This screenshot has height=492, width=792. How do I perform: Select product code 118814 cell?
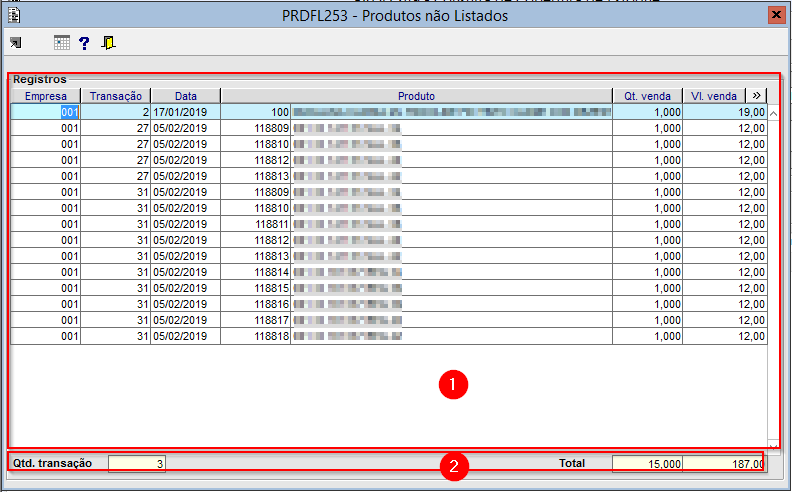[256, 272]
